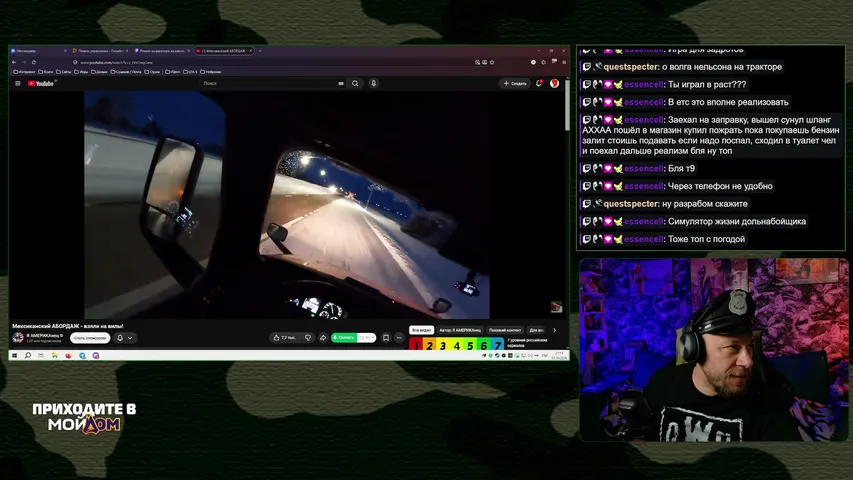Screen dimensions: 853x480
Task: Share the video with arrow icon
Action: click(323, 338)
